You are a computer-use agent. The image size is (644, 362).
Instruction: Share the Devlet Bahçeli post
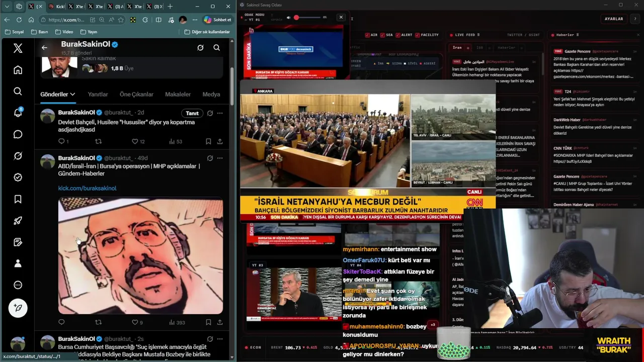[220, 141]
